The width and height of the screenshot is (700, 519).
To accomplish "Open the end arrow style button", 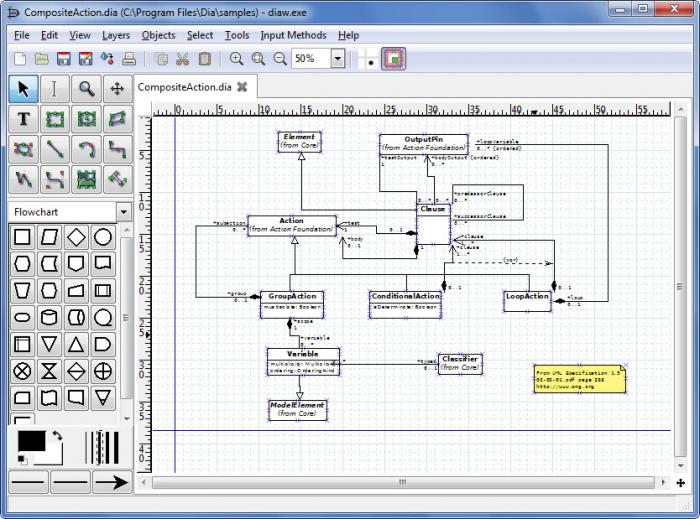I will [112, 482].
